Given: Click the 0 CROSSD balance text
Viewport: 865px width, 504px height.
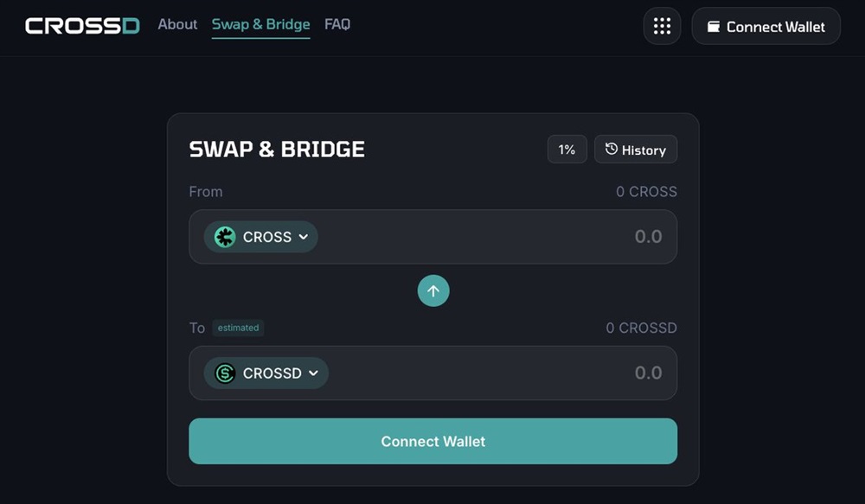Looking at the screenshot, I should (641, 329).
